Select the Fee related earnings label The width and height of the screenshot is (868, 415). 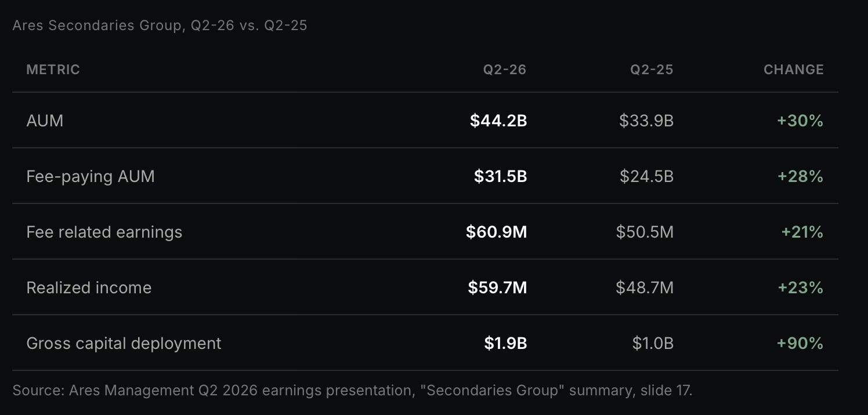coord(104,232)
